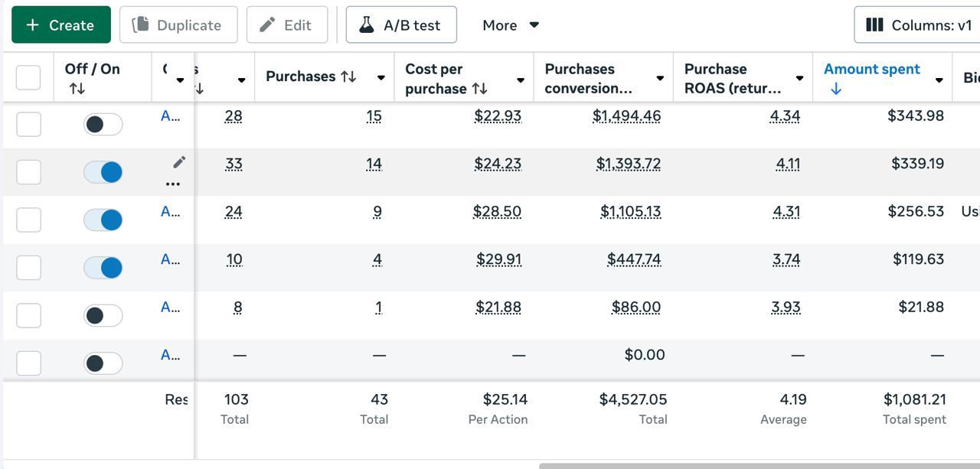
Task: Sort by Cost per purchase arrows
Action: [480, 89]
